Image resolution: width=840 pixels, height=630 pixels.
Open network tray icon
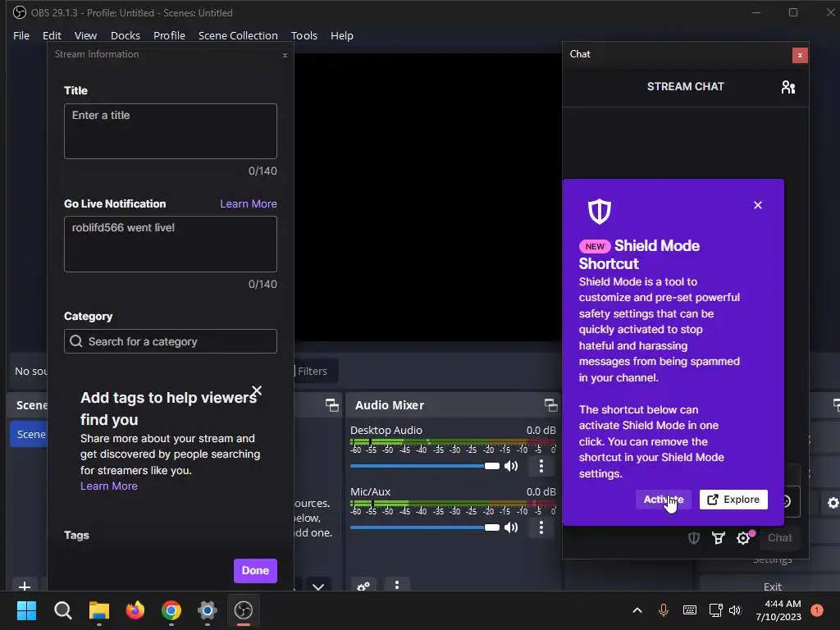click(x=715, y=610)
